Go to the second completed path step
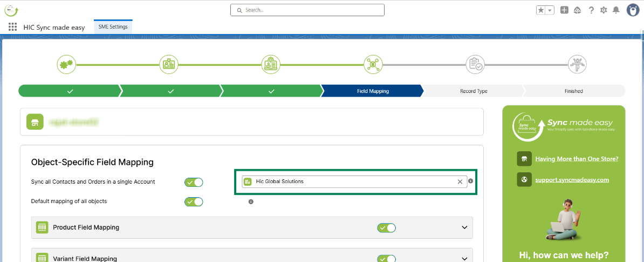Image resolution: width=644 pixels, height=262 pixels. (170, 91)
